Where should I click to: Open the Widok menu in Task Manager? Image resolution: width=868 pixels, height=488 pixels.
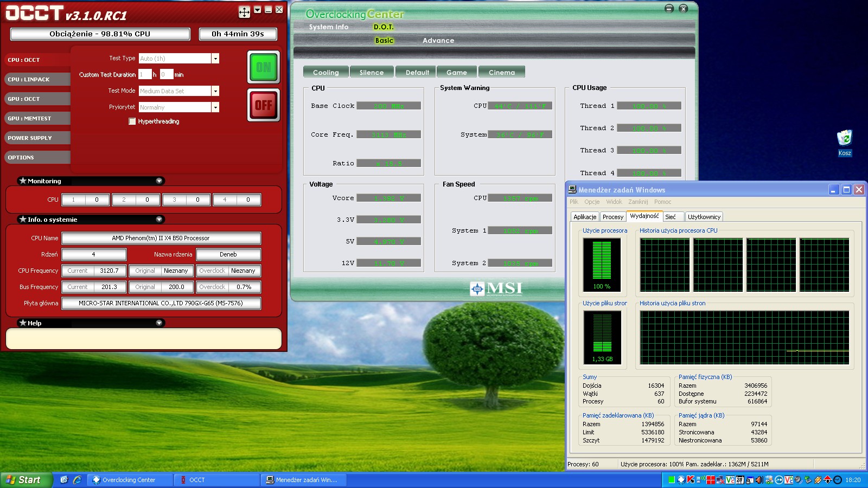point(614,202)
